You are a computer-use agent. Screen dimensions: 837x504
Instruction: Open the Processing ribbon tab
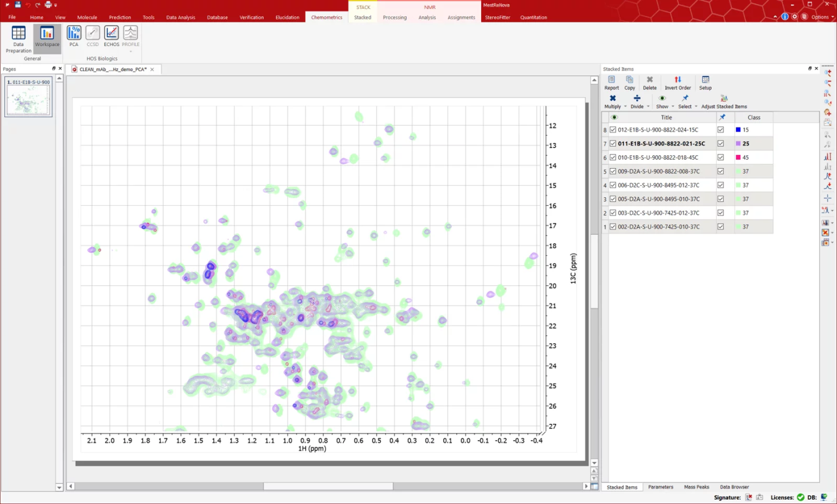click(395, 17)
